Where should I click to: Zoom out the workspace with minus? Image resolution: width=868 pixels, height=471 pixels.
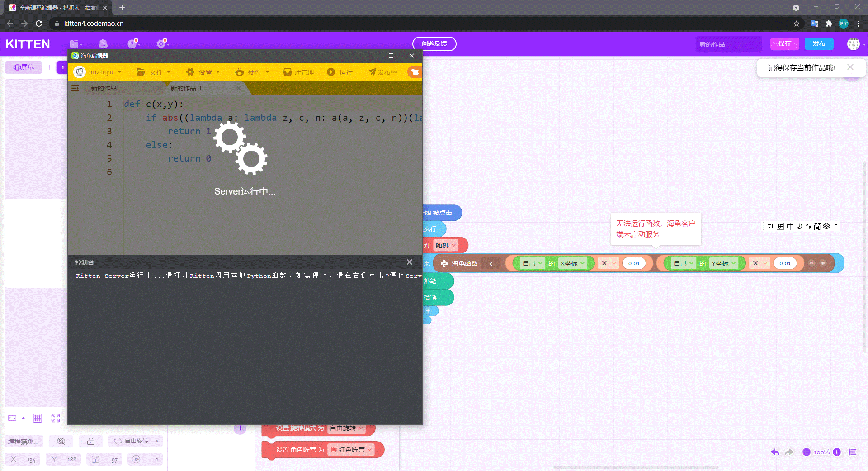(x=806, y=452)
